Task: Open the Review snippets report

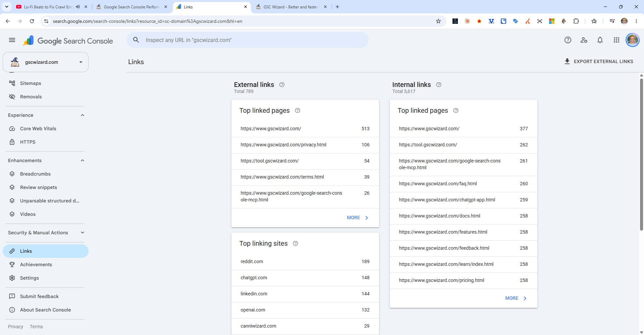Action: 46,187
